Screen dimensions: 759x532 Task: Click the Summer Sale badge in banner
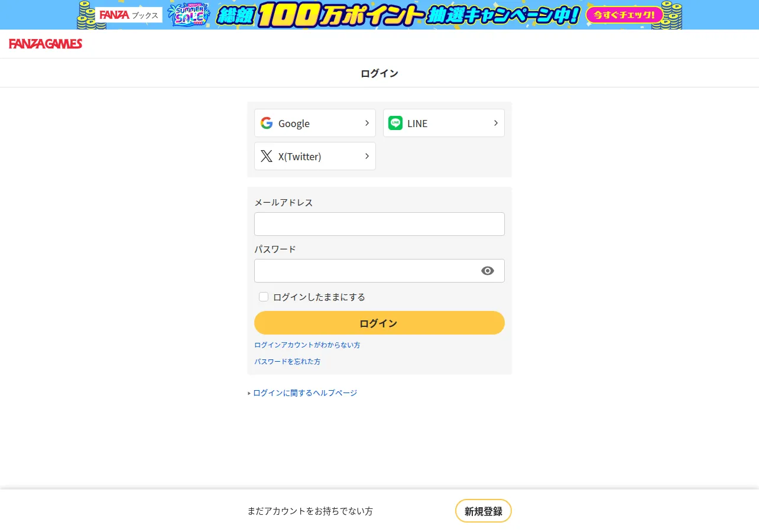189,15
